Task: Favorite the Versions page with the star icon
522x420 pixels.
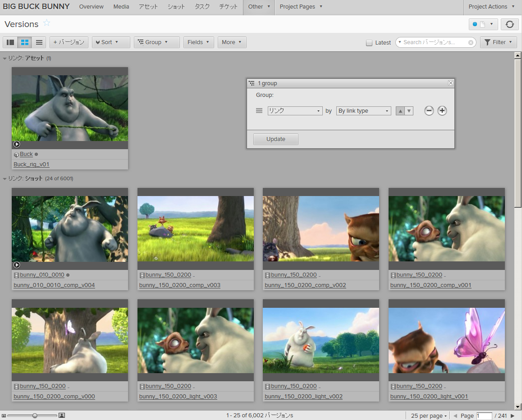Action: [x=46, y=23]
